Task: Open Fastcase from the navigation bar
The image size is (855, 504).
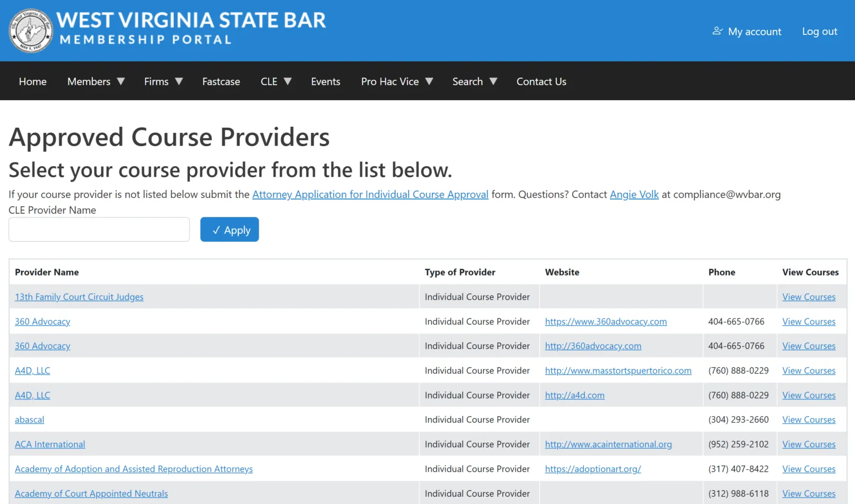Action: tap(221, 81)
